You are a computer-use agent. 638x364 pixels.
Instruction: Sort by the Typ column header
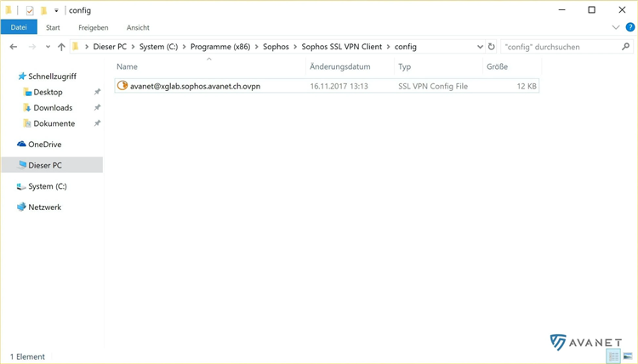tap(404, 66)
